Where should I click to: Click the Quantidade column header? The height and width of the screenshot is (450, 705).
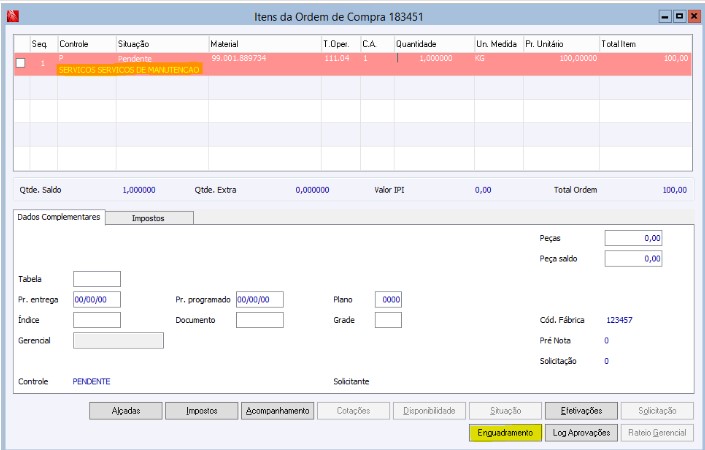coord(434,44)
